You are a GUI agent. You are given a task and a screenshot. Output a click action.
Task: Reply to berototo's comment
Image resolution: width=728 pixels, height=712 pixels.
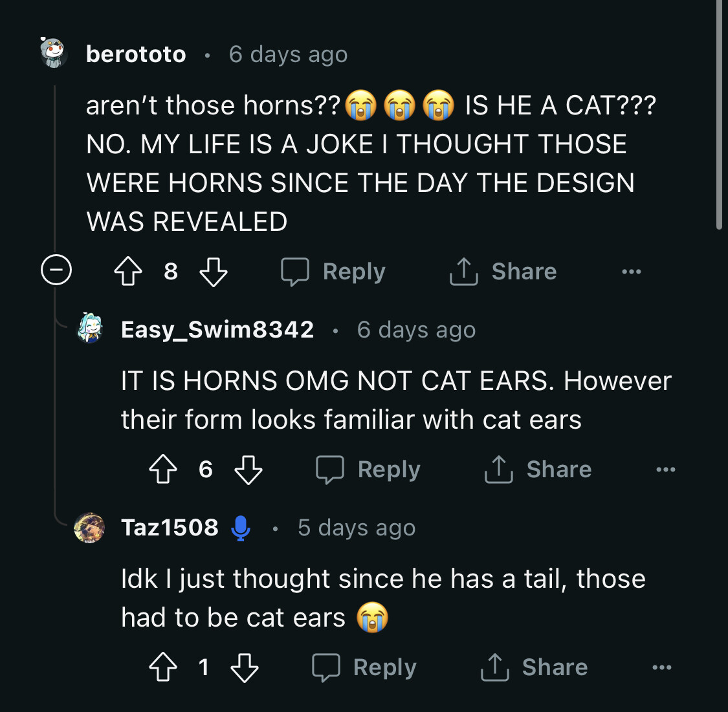334,272
